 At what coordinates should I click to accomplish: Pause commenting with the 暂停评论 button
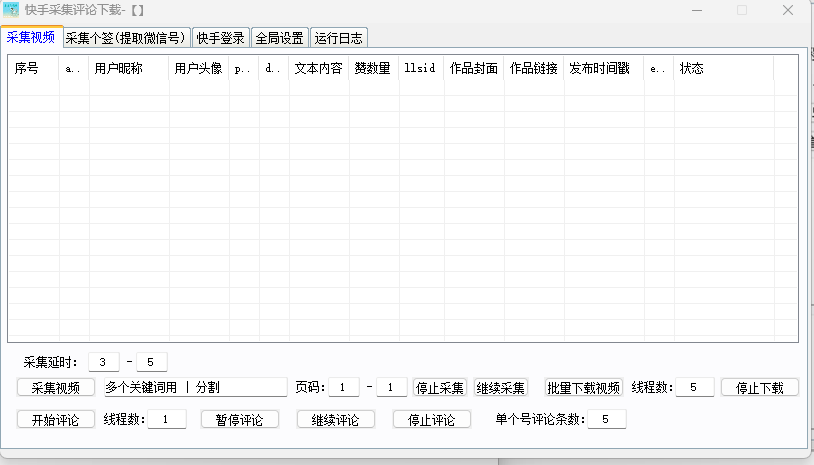(x=240, y=420)
